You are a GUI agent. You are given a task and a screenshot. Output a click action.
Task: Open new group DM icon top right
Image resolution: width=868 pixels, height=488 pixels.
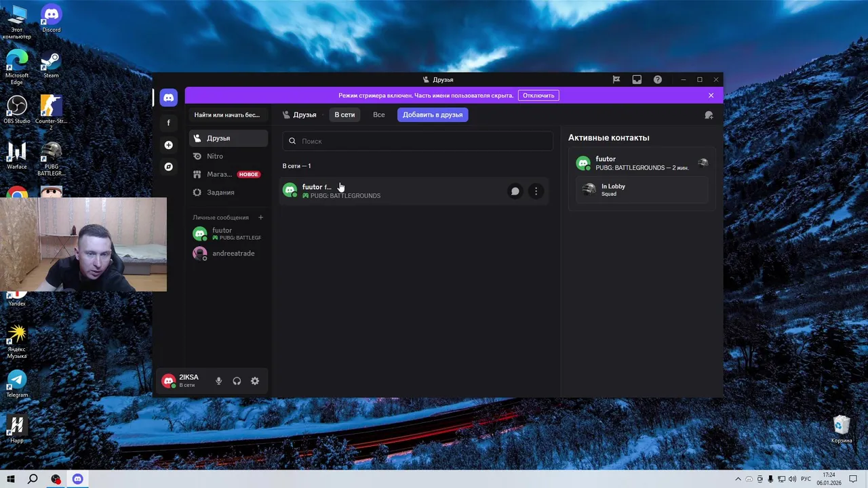pyautogui.click(x=709, y=115)
